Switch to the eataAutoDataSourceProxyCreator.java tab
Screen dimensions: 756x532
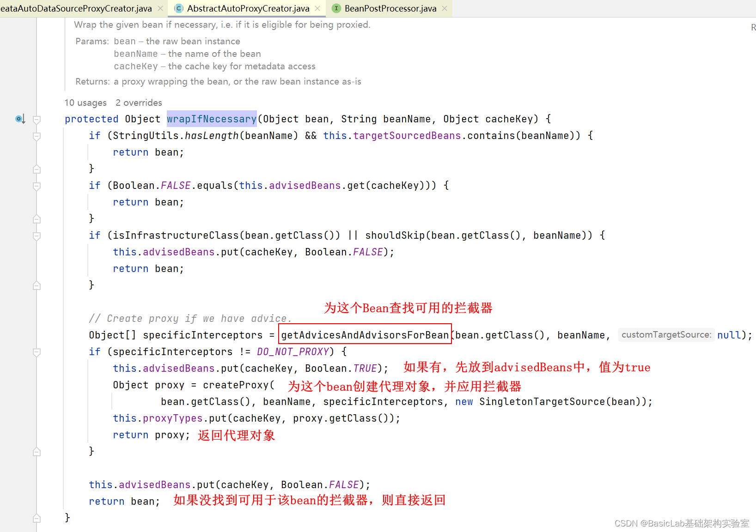(x=76, y=8)
